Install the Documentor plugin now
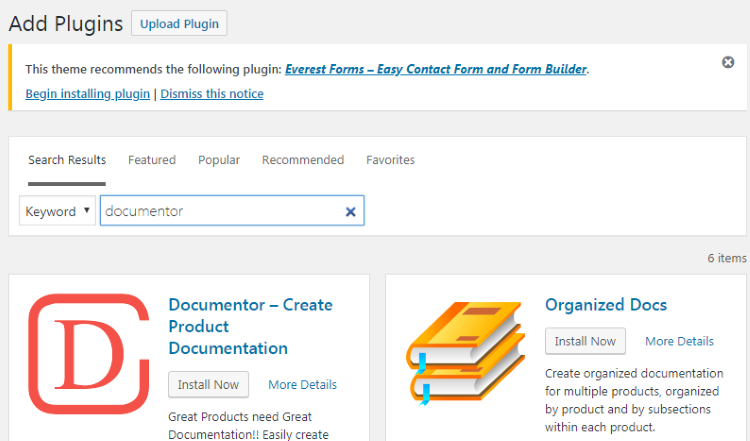This screenshot has height=441, width=750. tap(208, 385)
